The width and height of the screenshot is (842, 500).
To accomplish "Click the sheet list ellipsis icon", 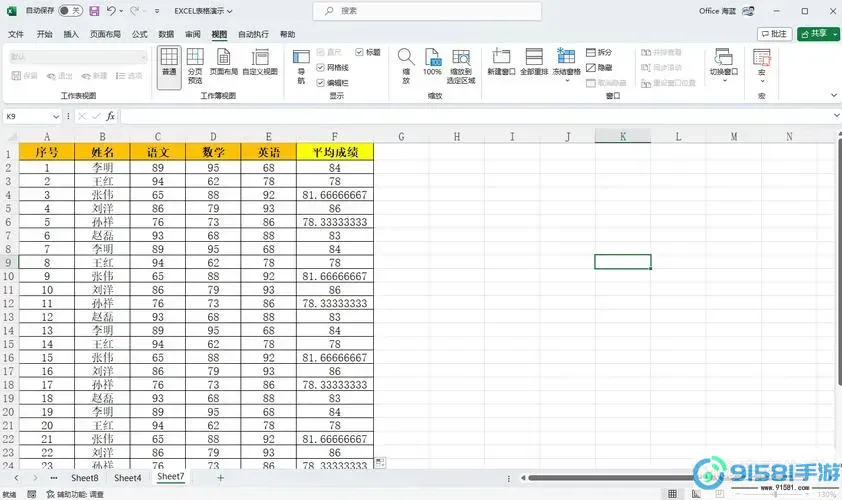I will coord(54,477).
